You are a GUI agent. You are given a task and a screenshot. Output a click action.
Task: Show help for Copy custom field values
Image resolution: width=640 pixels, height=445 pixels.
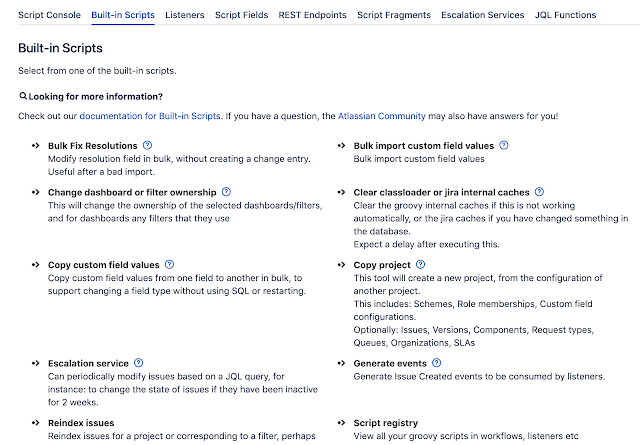169,265
